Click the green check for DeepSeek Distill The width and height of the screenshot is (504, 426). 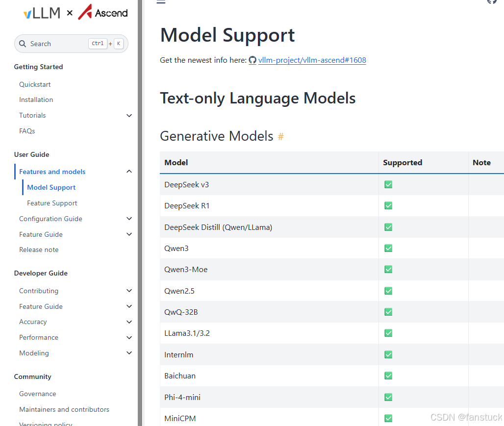tap(388, 227)
